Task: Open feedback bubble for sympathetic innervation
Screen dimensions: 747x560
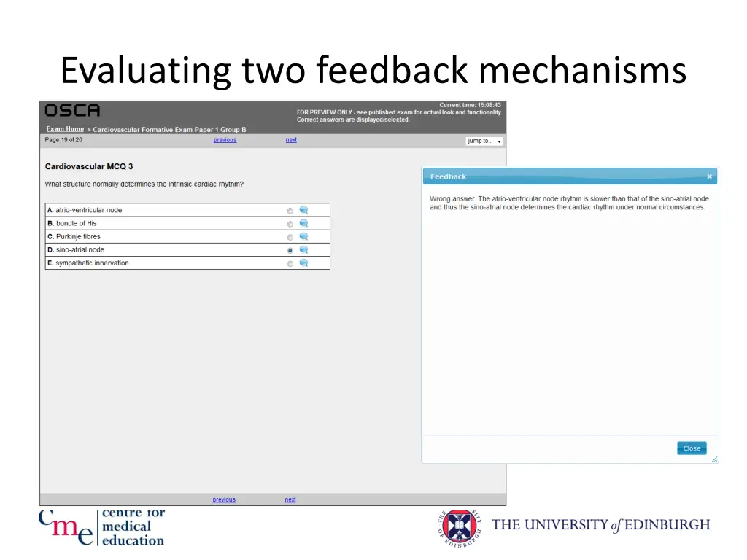Action: (303, 262)
